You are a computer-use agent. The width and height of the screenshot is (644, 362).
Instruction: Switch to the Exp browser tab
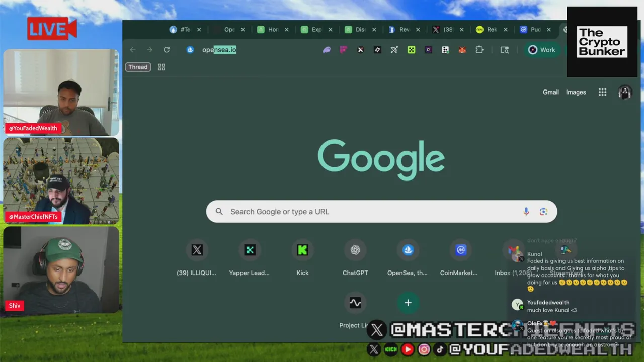[316, 30]
